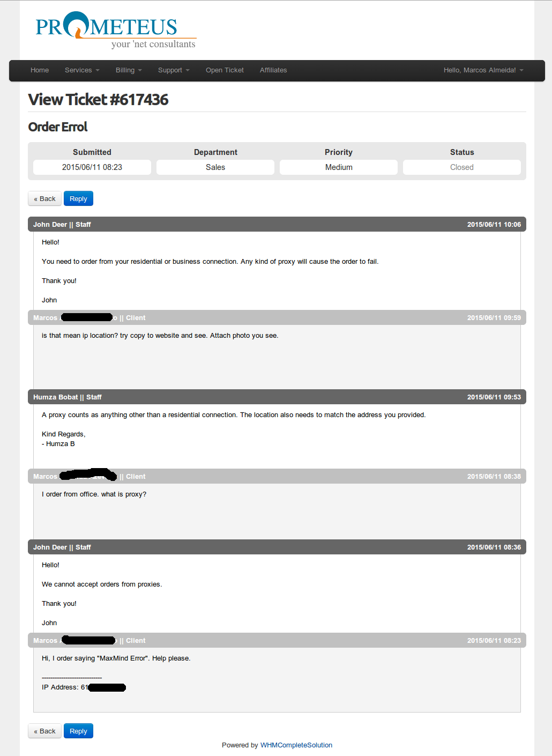Select the Closed status field
This screenshot has width=552, height=756.
click(462, 167)
